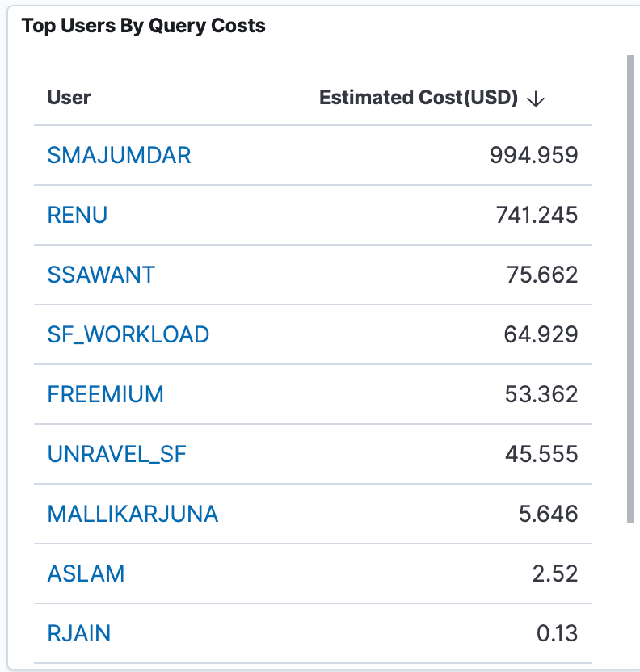Open the SF_WORKLOAD user details link
The width and height of the screenshot is (640, 672).
(x=128, y=334)
